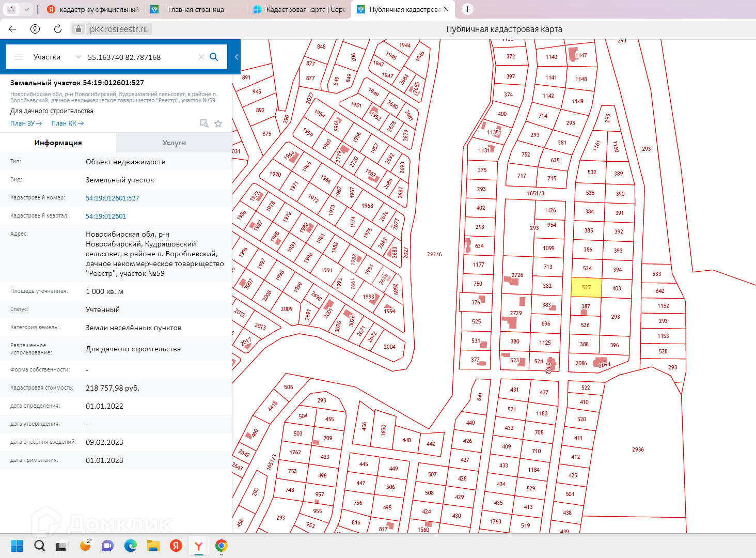This screenshot has height=558, width=756.
Task: Switch to the Услуги tab
Action: 174,143
